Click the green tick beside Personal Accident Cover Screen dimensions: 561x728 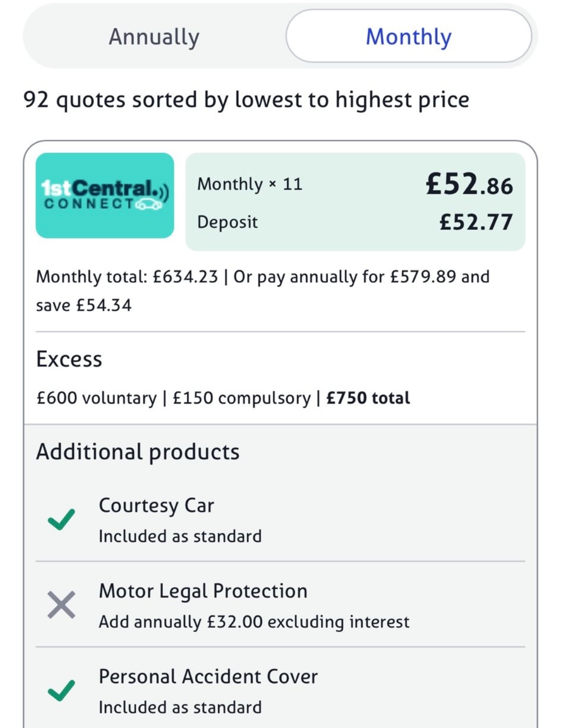pyautogui.click(x=61, y=690)
